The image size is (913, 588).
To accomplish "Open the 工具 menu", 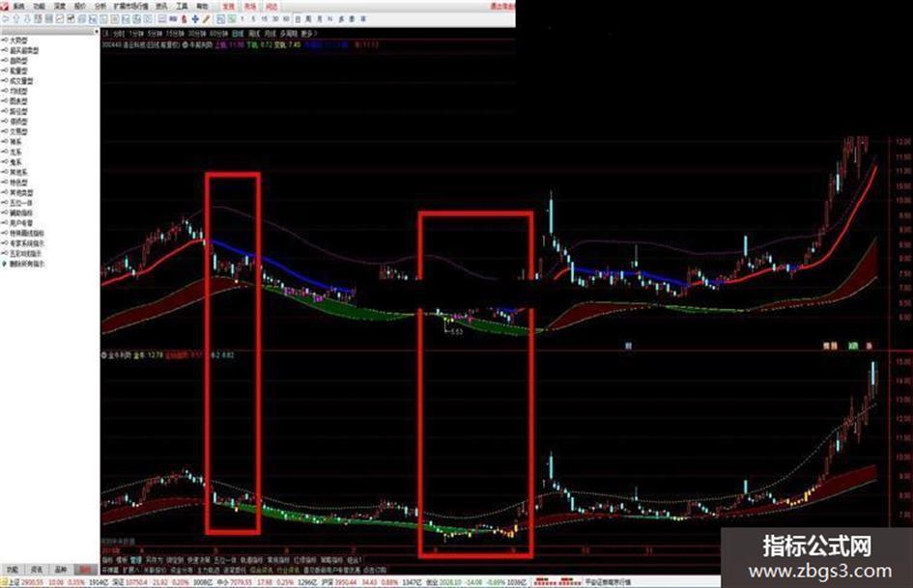I will 182,7.
